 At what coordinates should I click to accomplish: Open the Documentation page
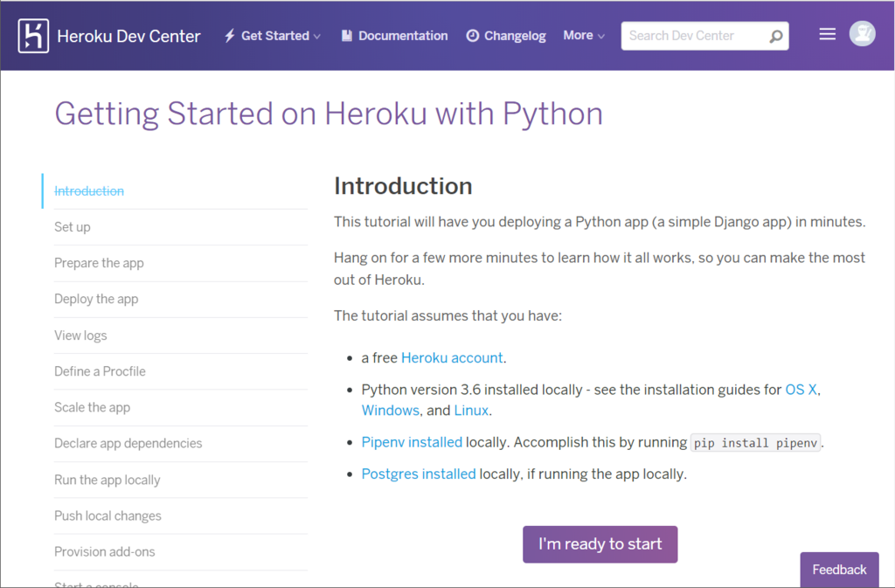pos(403,36)
